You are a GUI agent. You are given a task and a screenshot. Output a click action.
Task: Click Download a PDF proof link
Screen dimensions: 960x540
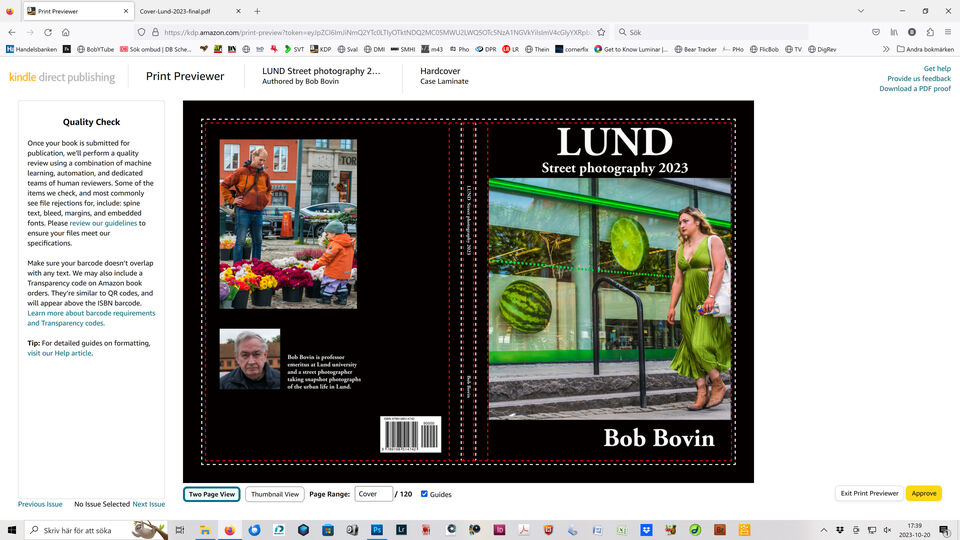point(914,89)
